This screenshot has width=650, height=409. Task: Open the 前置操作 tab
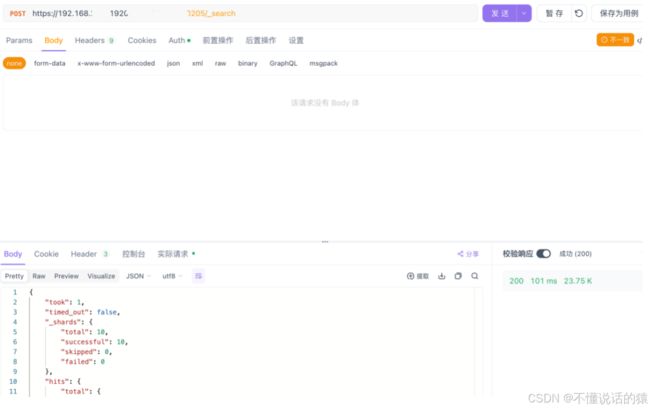click(218, 40)
